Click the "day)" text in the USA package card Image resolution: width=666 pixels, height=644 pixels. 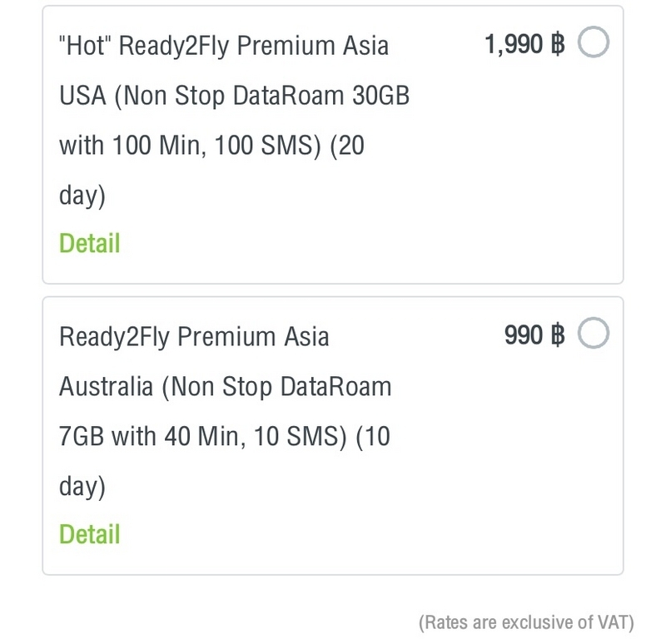point(82,196)
